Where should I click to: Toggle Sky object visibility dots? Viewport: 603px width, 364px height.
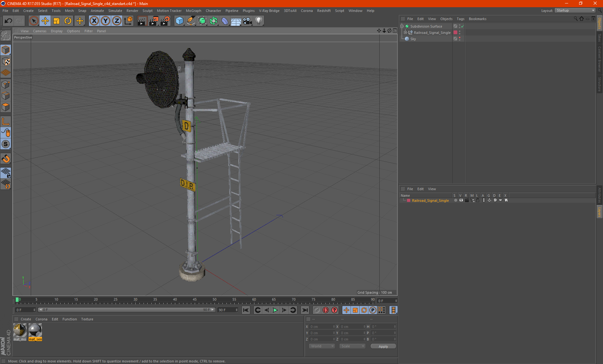pyautogui.click(x=459, y=39)
